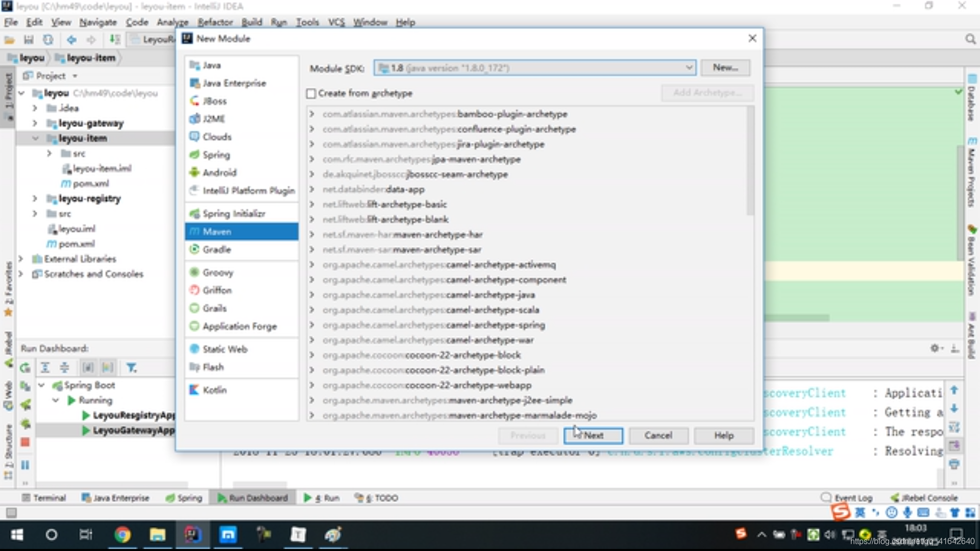Viewport: 980px width, 551px height.
Task: Click Cancel button in New Module
Action: click(x=658, y=436)
